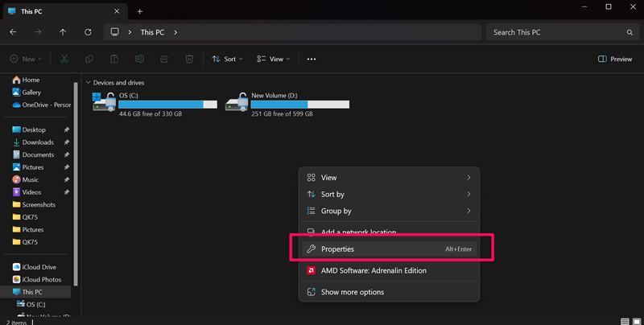
Task: Switch to large icons view in status bar
Action: coord(637,320)
